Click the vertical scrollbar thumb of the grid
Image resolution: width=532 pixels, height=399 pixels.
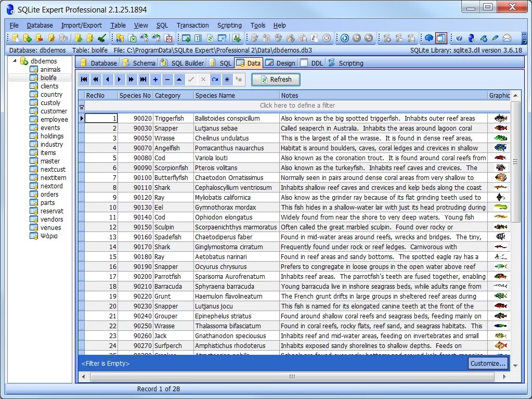click(515, 162)
